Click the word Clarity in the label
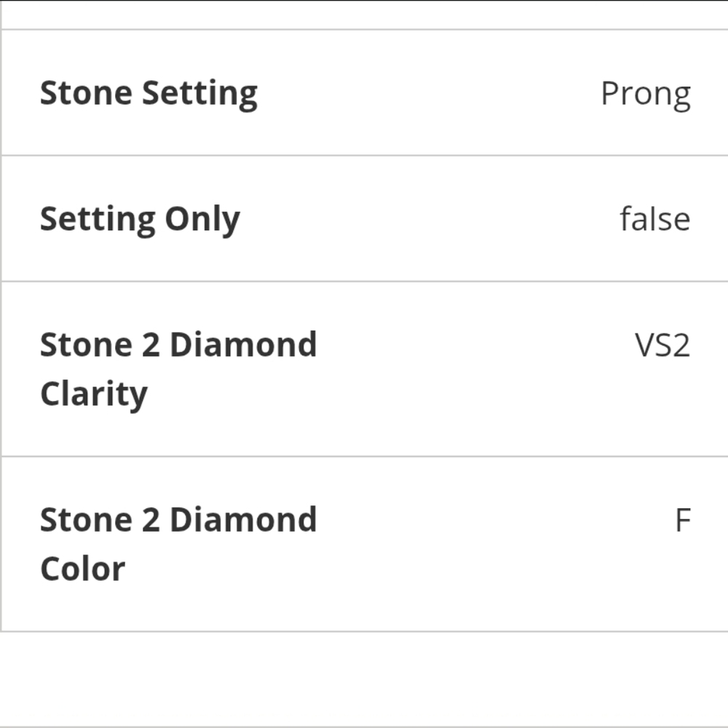 [94, 395]
